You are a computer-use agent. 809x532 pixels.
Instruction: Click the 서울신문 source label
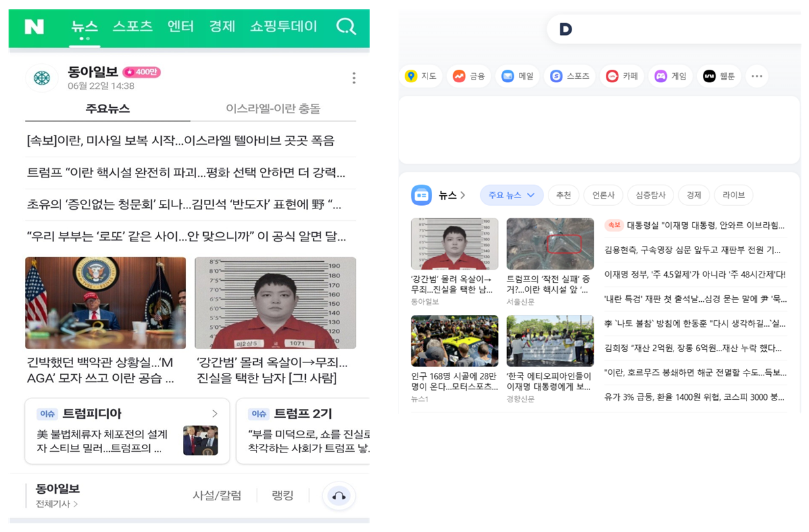click(x=520, y=302)
